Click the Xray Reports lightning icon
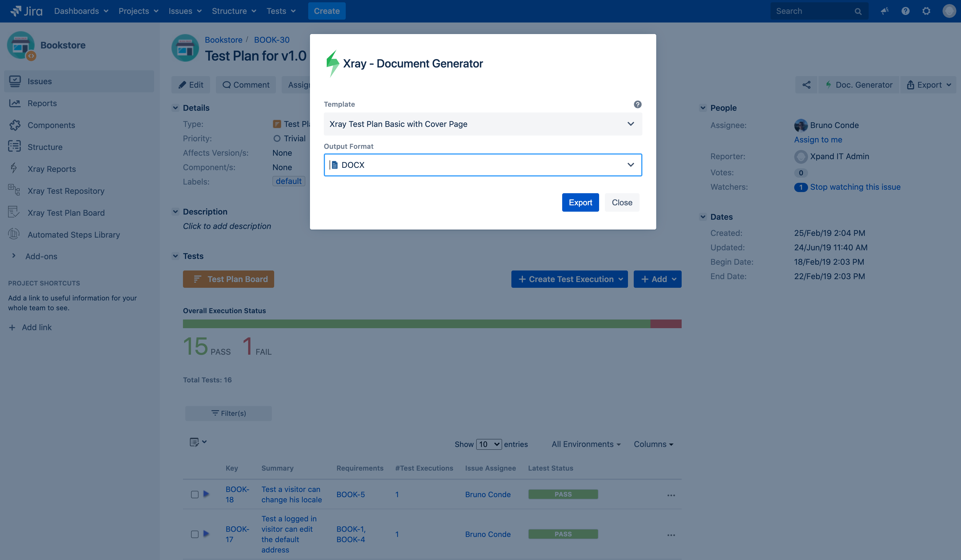Screen dimensions: 961x560 click(14, 168)
